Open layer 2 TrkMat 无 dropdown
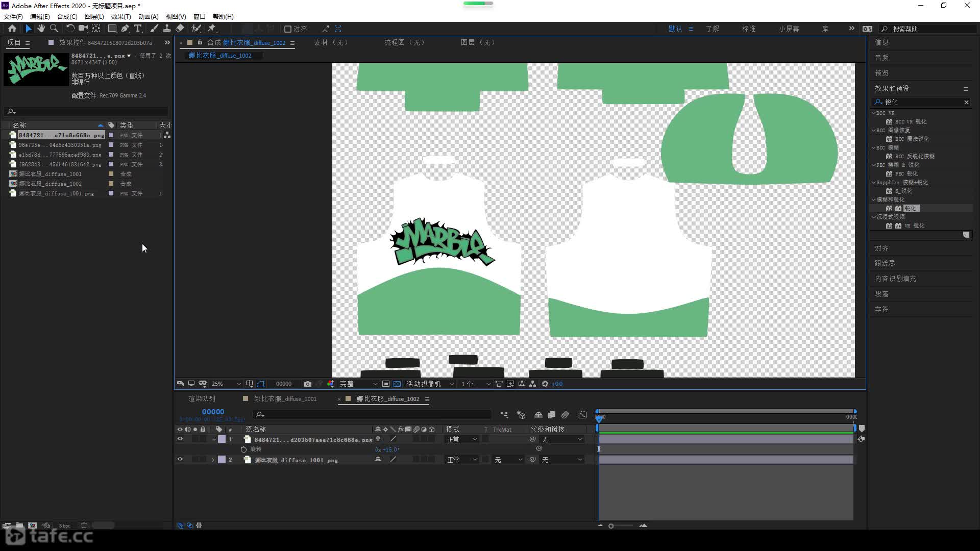 tap(508, 460)
